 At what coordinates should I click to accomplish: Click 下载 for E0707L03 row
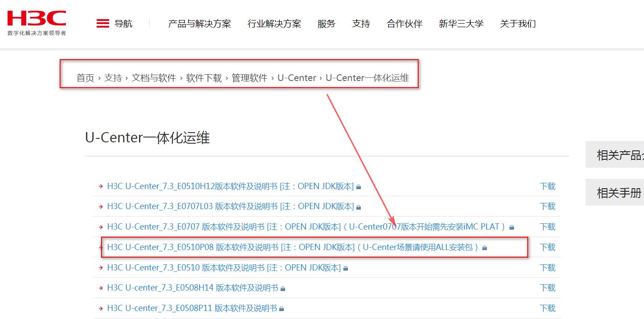click(548, 206)
